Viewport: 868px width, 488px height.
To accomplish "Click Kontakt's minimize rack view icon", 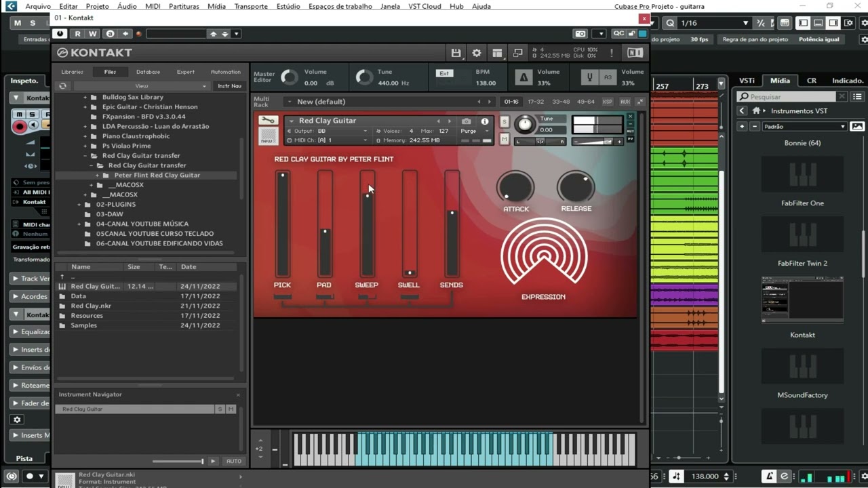I will point(518,53).
